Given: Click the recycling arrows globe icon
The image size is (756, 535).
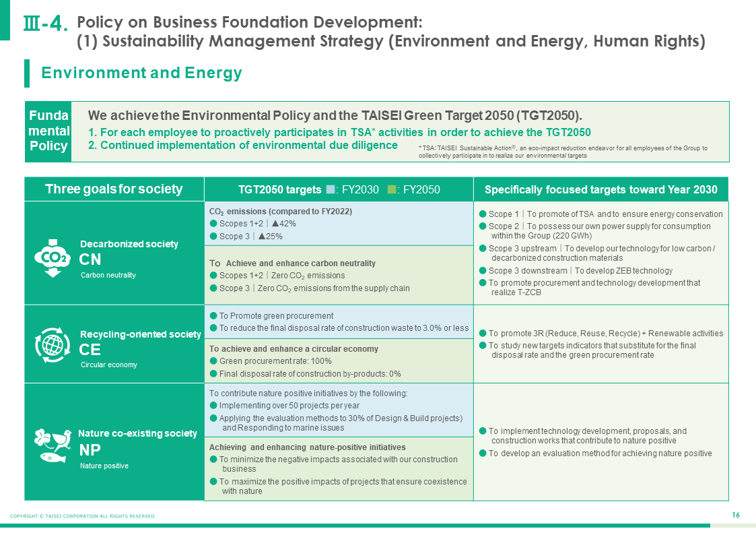Looking at the screenshot, I should coord(53,345).
